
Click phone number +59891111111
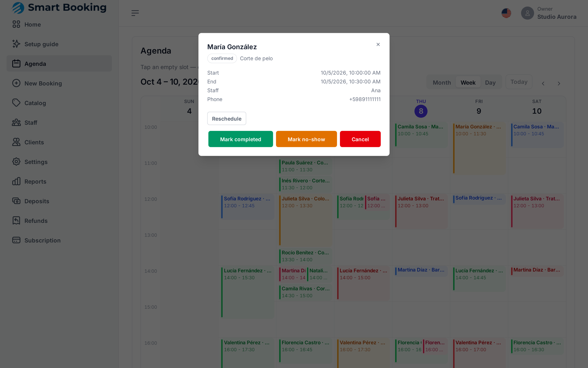coord(365,99)
